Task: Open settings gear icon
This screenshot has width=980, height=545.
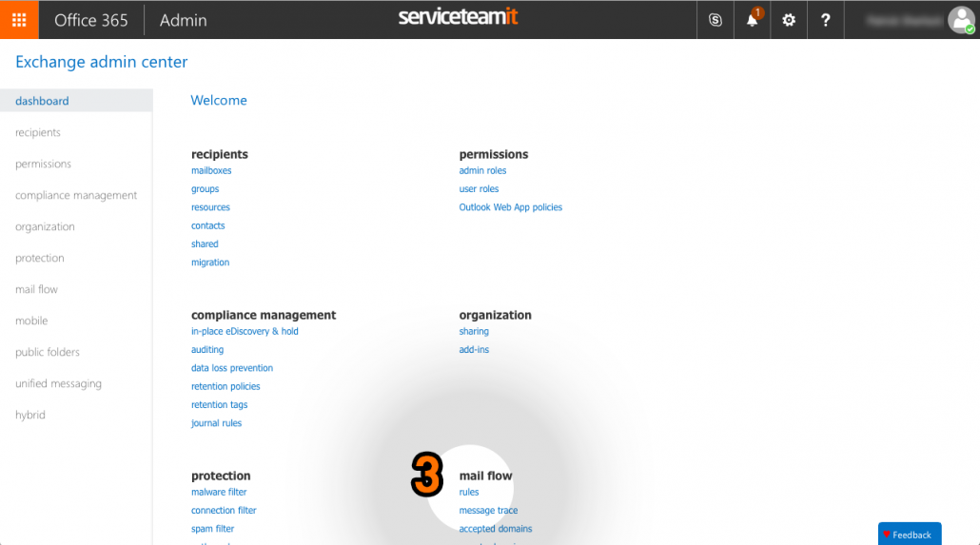Action: click(789, 20)
